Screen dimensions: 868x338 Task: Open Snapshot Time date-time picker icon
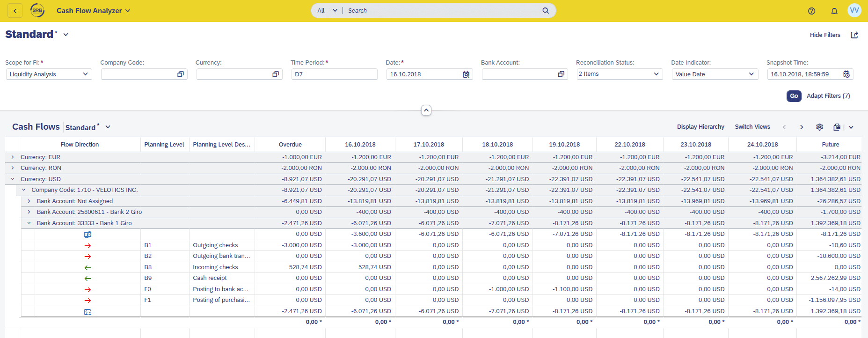[846, 74]
